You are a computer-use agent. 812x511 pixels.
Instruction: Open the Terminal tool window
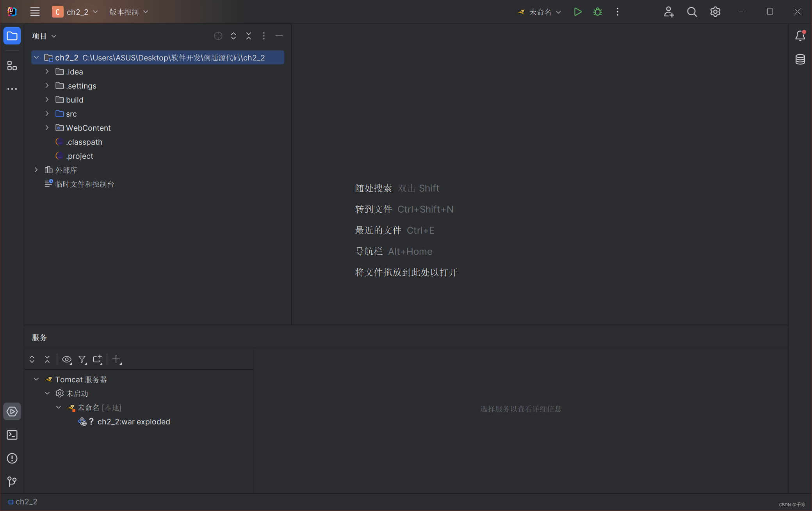pos(12,435)
